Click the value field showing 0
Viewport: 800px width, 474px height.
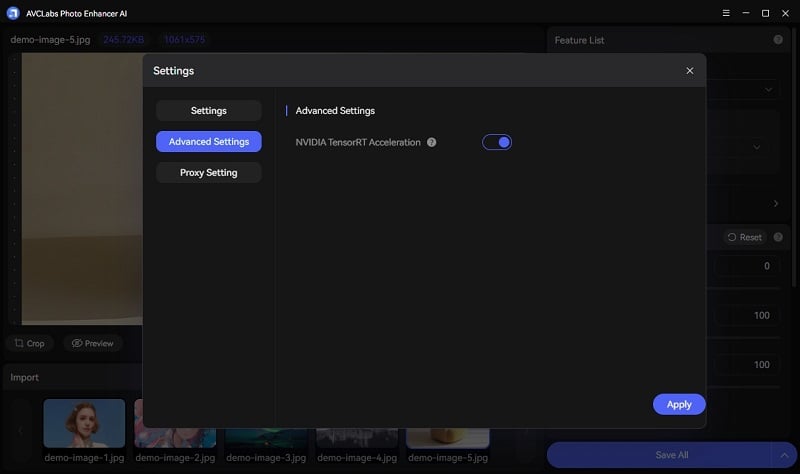click(x=747, y=266)
